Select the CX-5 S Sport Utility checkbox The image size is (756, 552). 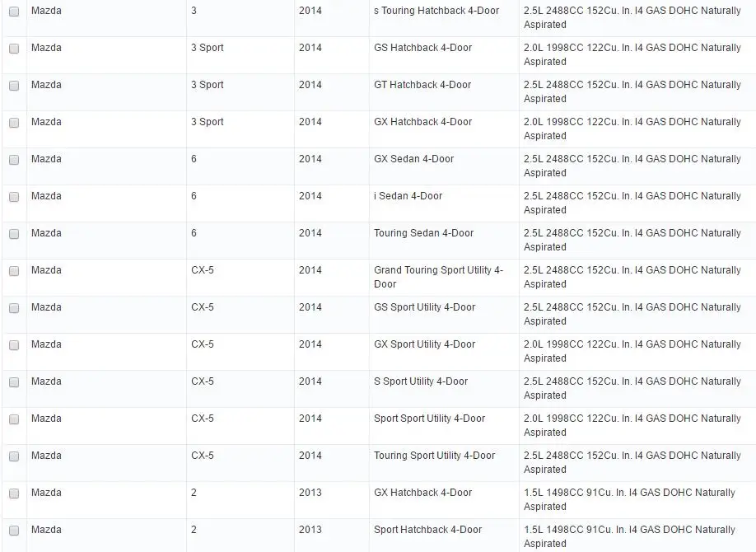[14, 382]
